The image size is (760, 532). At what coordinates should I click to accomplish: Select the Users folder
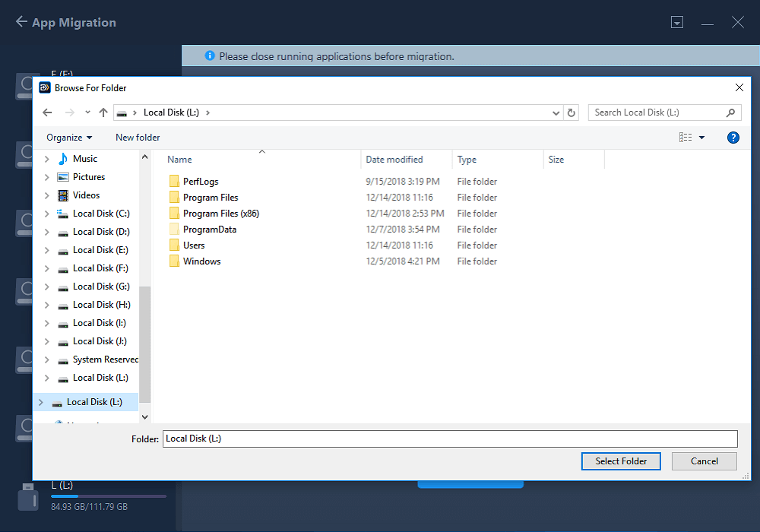[x=194, y=245]
